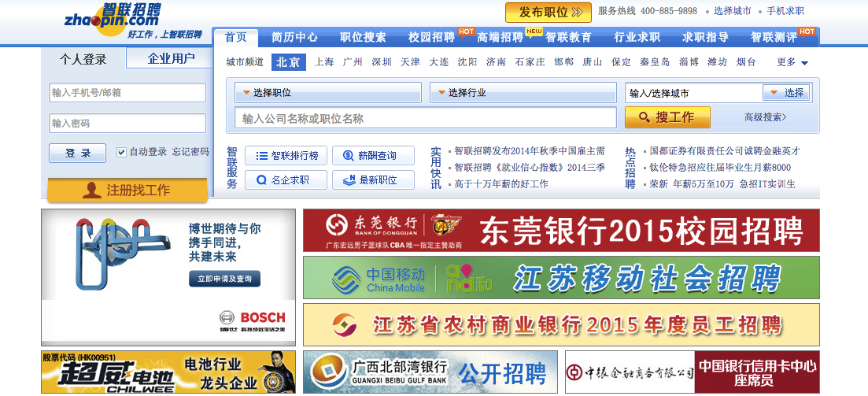
Task: Click the HOT badge on 校园招聘
Action: tap(466, 31)
